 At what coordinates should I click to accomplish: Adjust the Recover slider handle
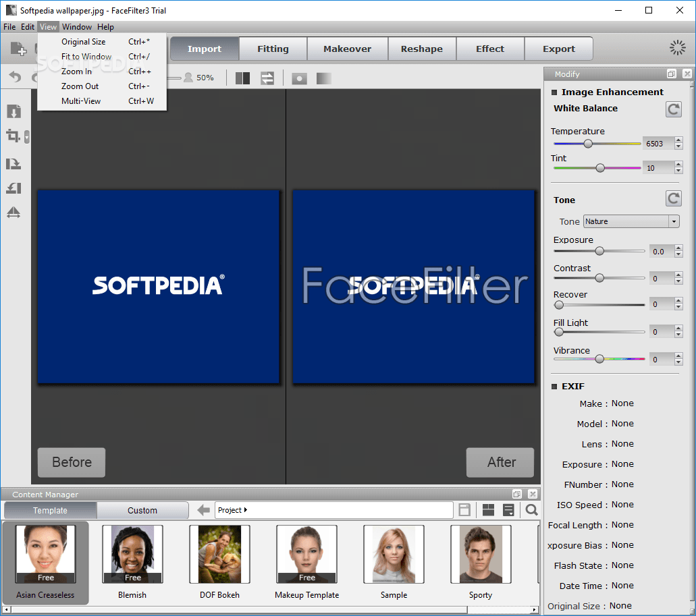coord(559,305)
